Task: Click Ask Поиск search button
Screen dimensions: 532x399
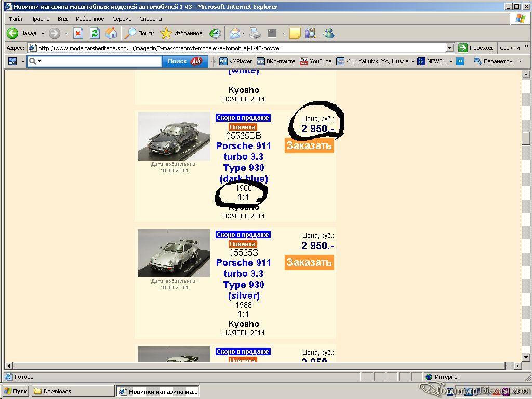Action: click(185, 61)
